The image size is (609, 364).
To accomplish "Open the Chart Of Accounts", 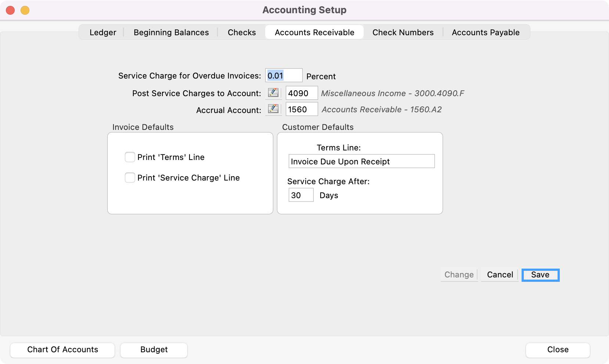I will coord(62,350).
